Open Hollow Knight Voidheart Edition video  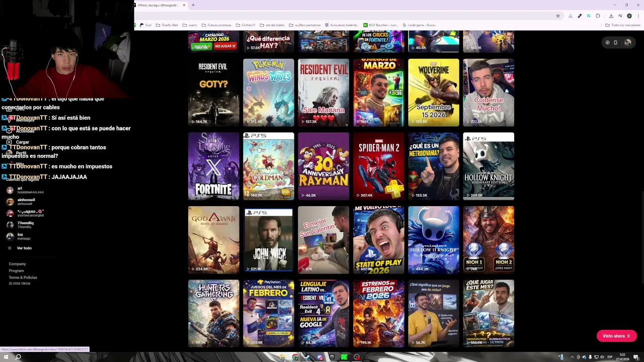coord(489,166)
